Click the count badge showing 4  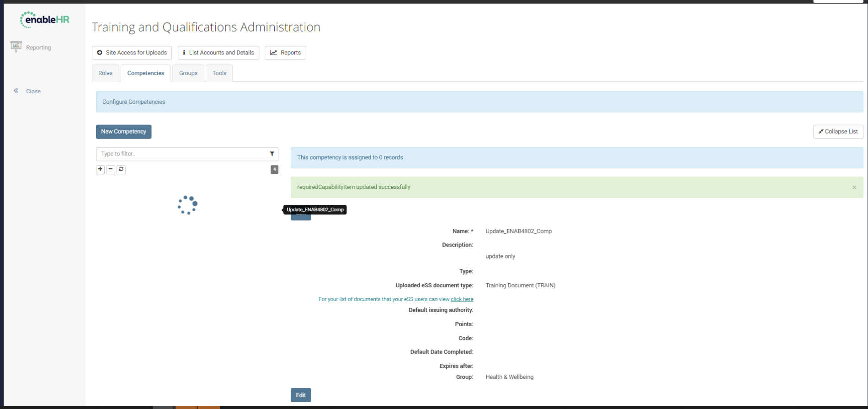coord(274,169)
